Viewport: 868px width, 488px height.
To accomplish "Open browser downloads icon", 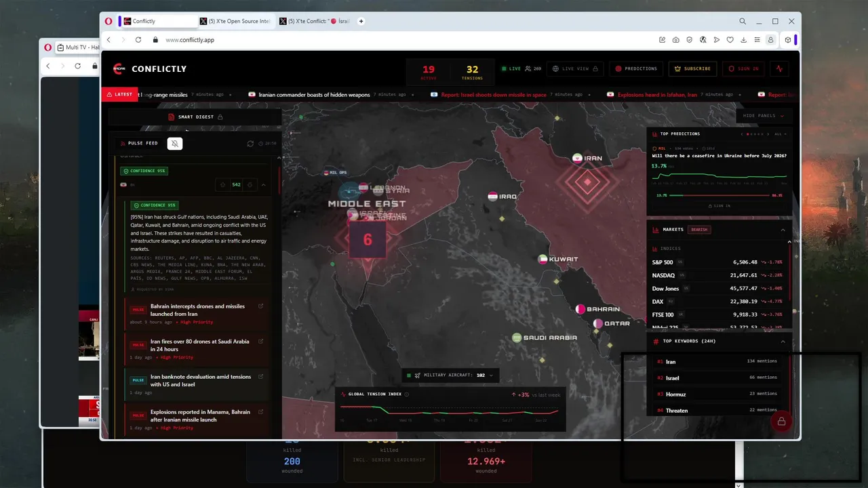I will 743,40.
